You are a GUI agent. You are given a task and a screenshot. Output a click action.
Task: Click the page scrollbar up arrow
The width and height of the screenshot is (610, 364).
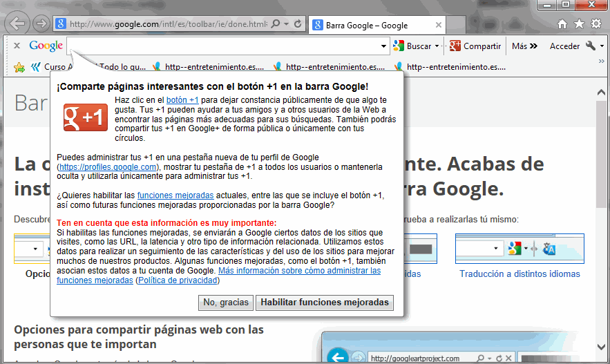point(601,93)
